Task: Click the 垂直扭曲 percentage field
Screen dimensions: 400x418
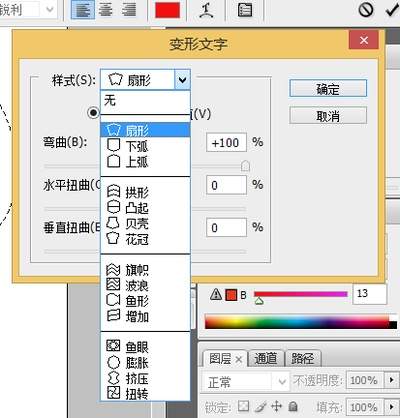Action: 226,228
